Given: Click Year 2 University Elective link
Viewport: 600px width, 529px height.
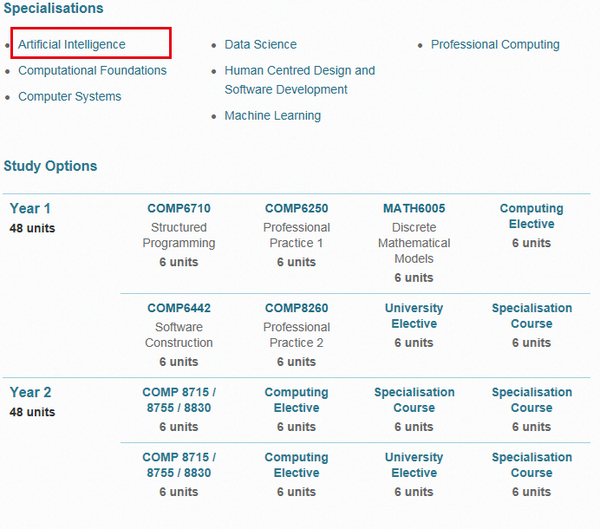Looking at the screenshot, I should (414, 465).
